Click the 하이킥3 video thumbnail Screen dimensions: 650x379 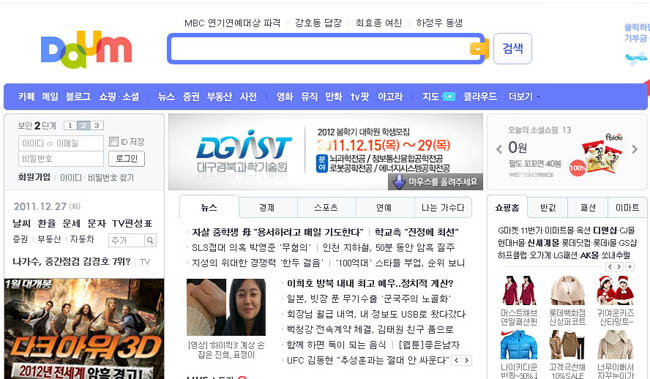(226, 307)
